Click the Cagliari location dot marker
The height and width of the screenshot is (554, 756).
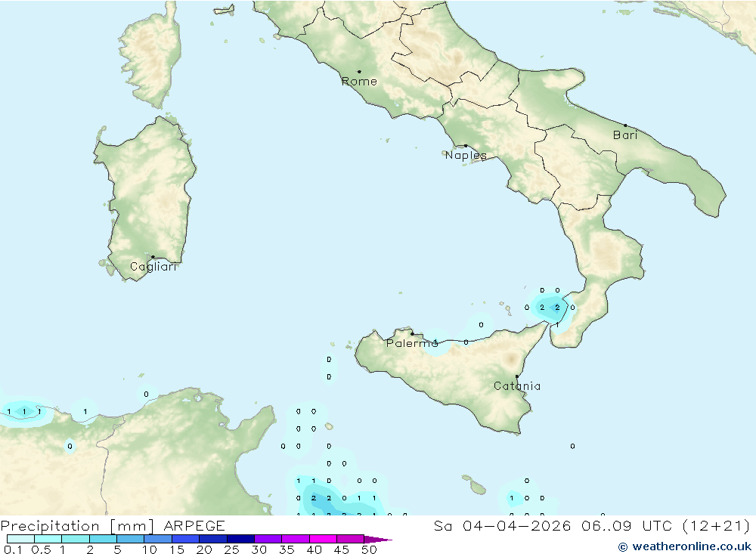[153, 257]
